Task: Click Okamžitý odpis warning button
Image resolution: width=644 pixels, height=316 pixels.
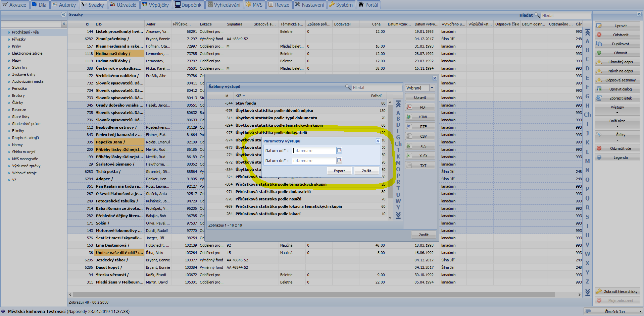Action: pyautogui.click(x=617, y=62)
